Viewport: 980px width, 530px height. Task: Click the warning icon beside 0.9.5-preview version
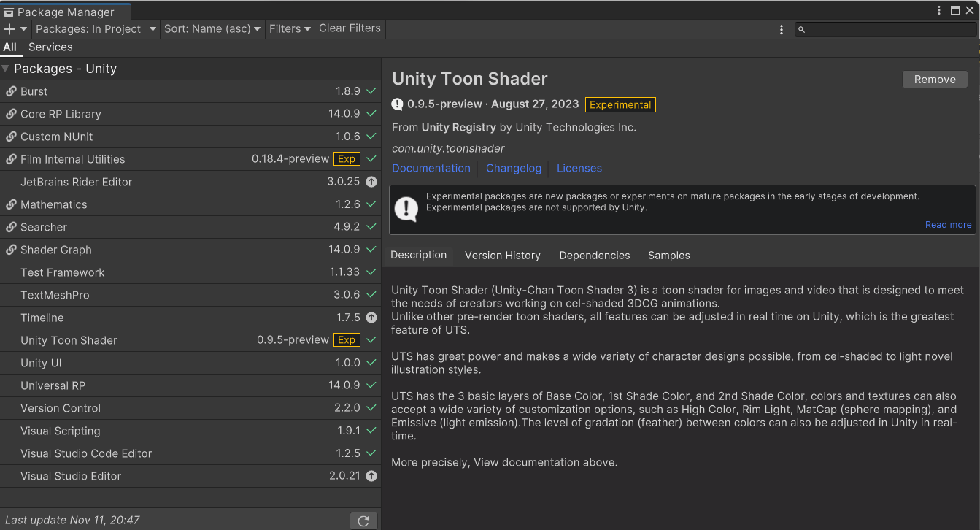pyautogui.click(x=398, y=104)
